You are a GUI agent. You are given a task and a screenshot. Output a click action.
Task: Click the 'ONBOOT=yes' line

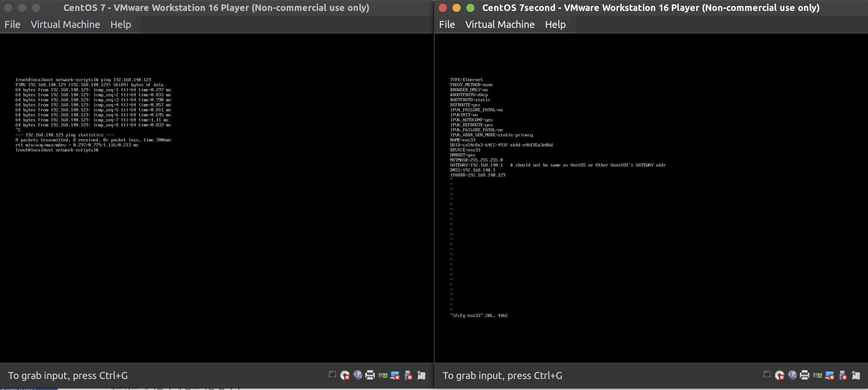pos(463,155)
